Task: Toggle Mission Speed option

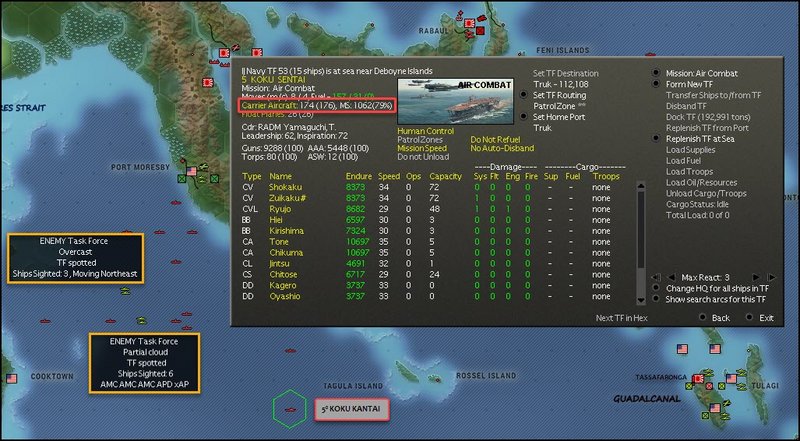Action: (x=422, y=148)
